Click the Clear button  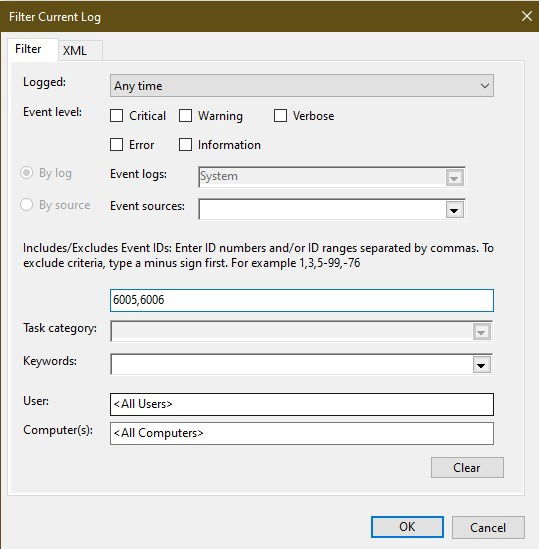tap(467, 467)
